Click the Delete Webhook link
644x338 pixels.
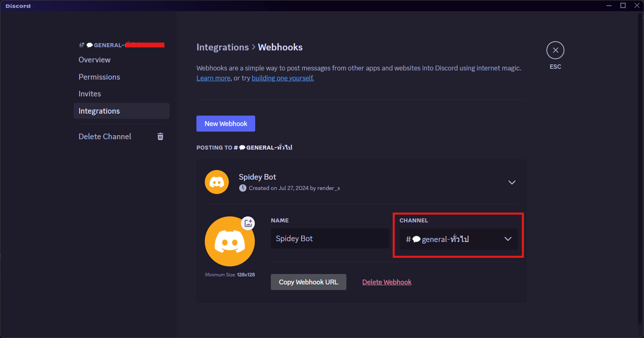point(387,282)
